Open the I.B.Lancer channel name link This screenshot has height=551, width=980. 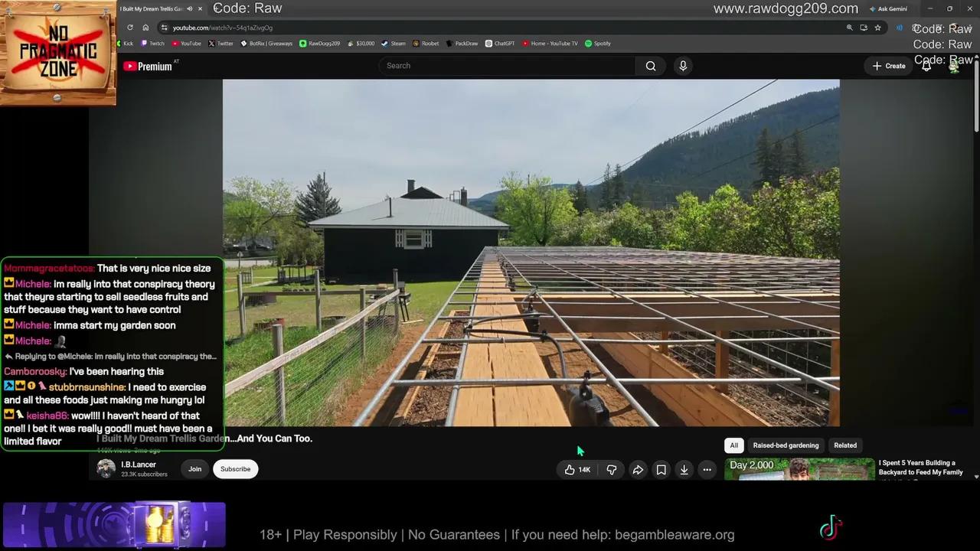139,465
